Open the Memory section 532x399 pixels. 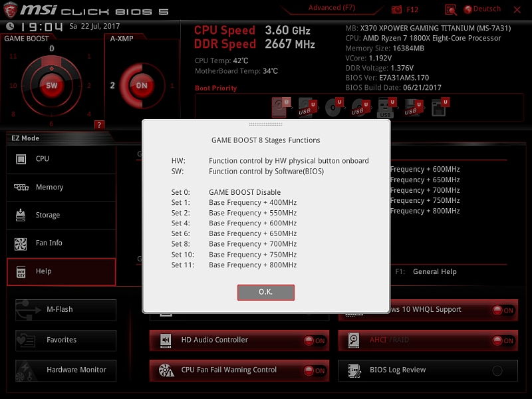(x=61, y=187)
